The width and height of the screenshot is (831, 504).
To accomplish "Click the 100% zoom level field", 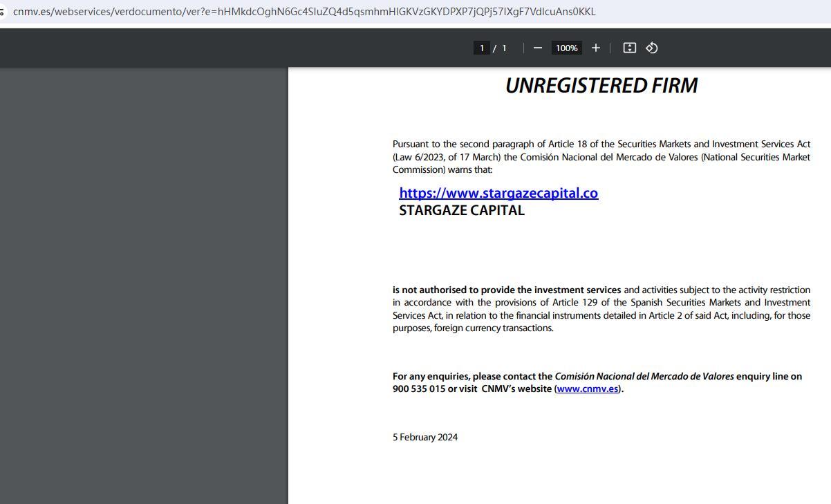I will pyautogui.click(x=566, y=48).
